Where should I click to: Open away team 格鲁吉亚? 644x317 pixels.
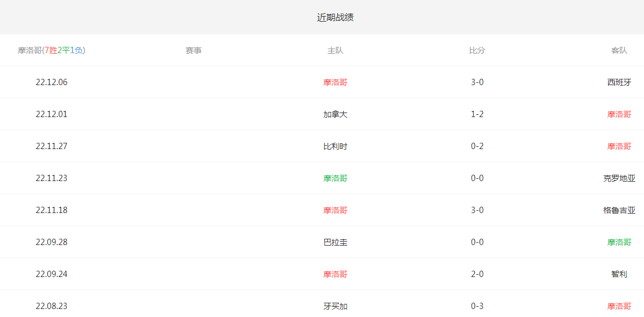pyautogui.click(x=619, y=210)
